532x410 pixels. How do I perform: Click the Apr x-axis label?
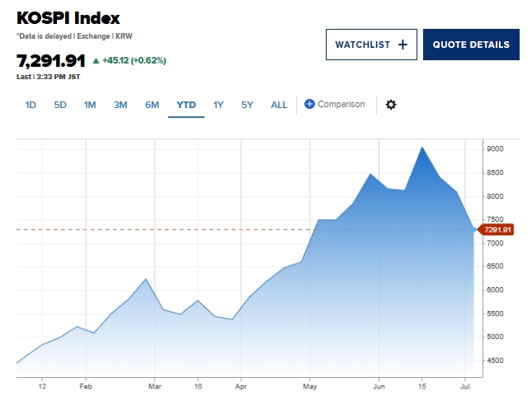pyautogui.click(x=241, y=387)
